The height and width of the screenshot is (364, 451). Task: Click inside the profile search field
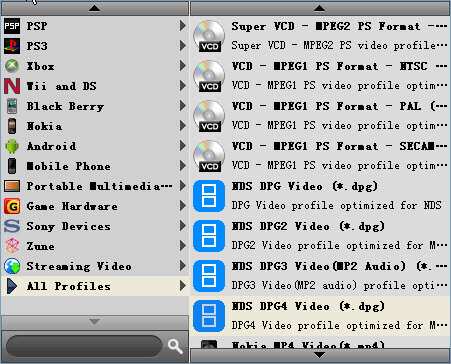point(84,346)
